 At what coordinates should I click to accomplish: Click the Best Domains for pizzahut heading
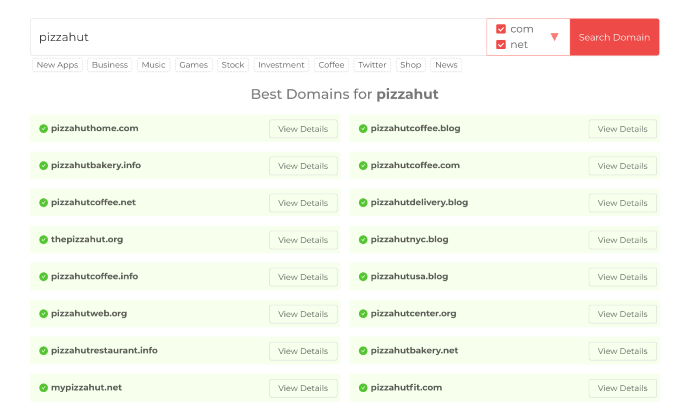tap(345, 95)
